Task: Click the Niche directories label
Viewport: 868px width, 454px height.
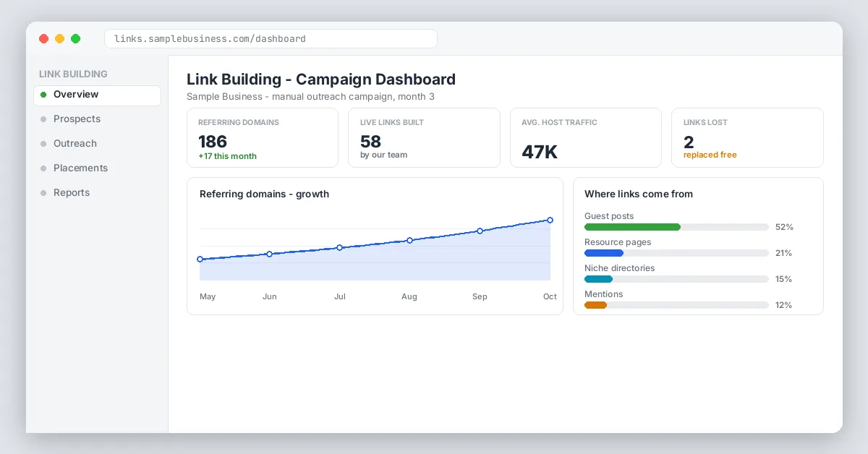Action: coord(620,268)
